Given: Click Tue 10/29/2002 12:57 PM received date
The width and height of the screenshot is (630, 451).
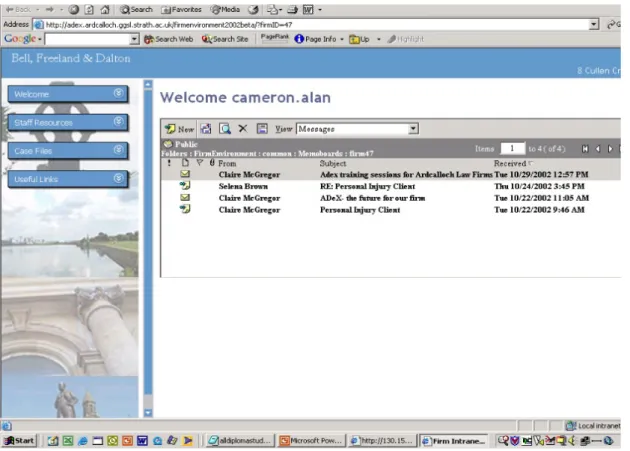Looking at the screenshot, I should [541, 174].
